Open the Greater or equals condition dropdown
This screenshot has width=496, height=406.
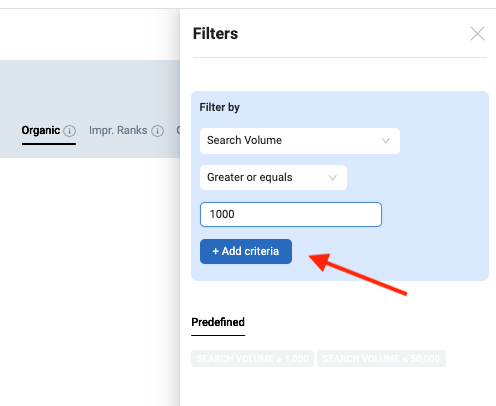tap(273, 177)
